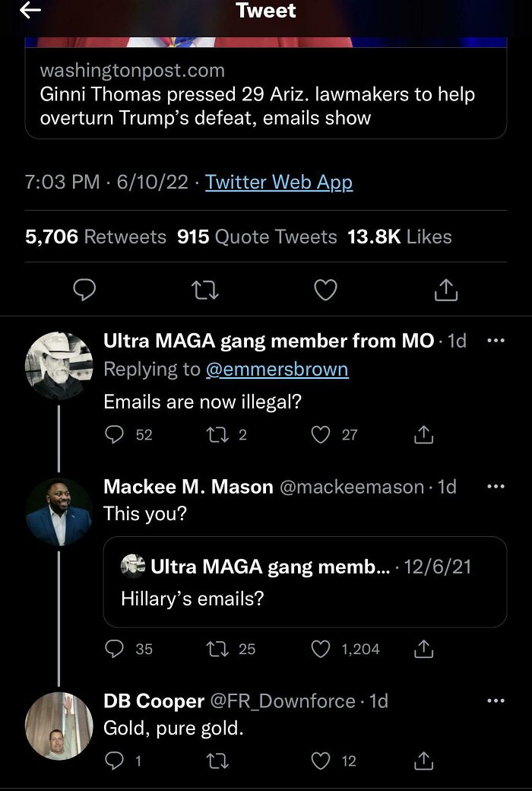Image resolution: width=532 pixels, height=791 pixels.
Task: View the washingtonpost.com article card
Action: pos(266,95)
